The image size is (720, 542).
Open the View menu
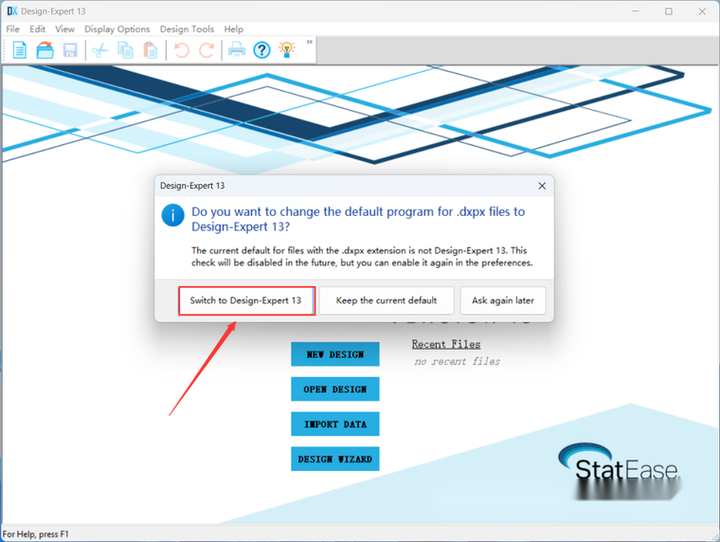(x=65, y=29)
